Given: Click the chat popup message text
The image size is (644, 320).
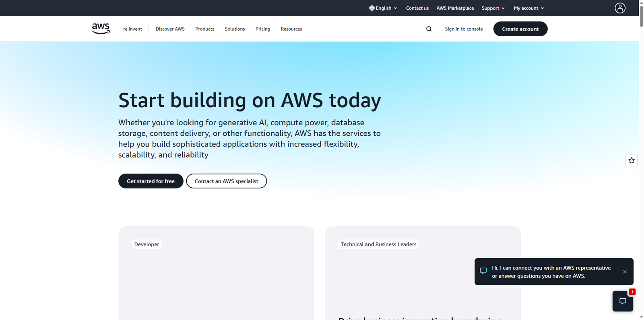Looking at the screenshot, I should pyautogui.click(x=551, y=272).
